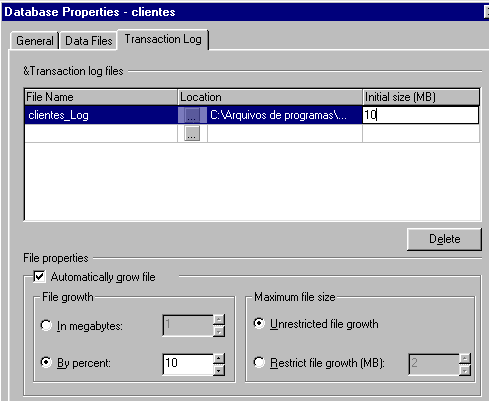Increase the By percent growth value
Viewport: 489px width, 401px height.
pyautogui.click(x=219, y=358)
